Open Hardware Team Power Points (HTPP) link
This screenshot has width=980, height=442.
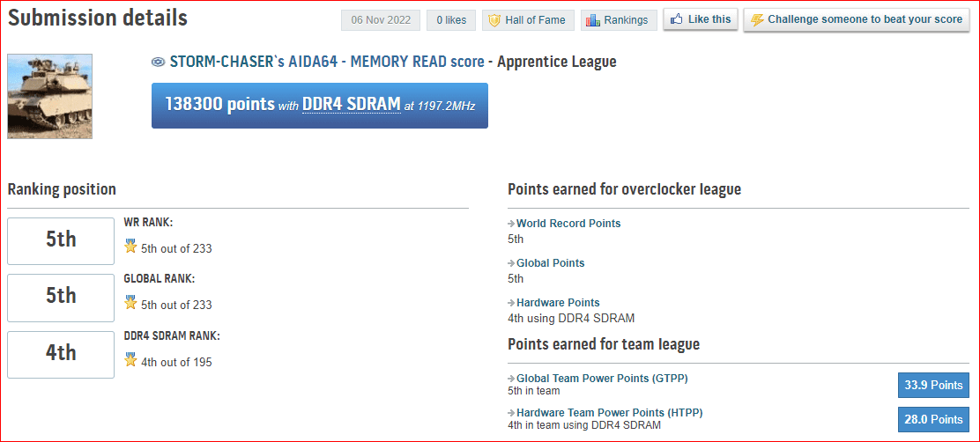coord(609,413)
